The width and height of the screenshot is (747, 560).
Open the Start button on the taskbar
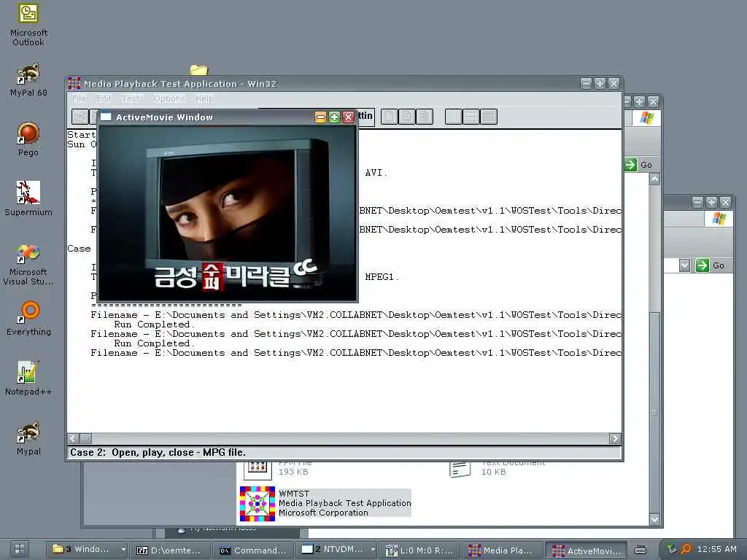[20, 549]
